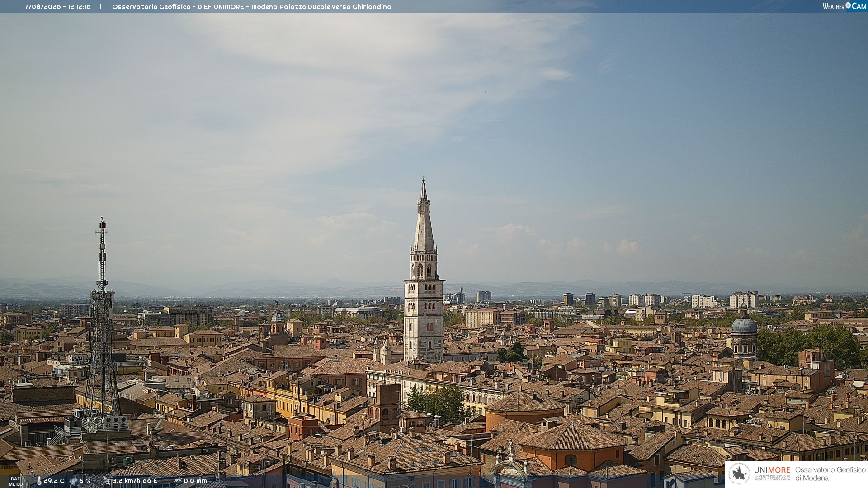868x488 pixels.
Task: Click the Osservatorio Geofisico DIEF UNIMORE title
Action: [x=251, y=7]
